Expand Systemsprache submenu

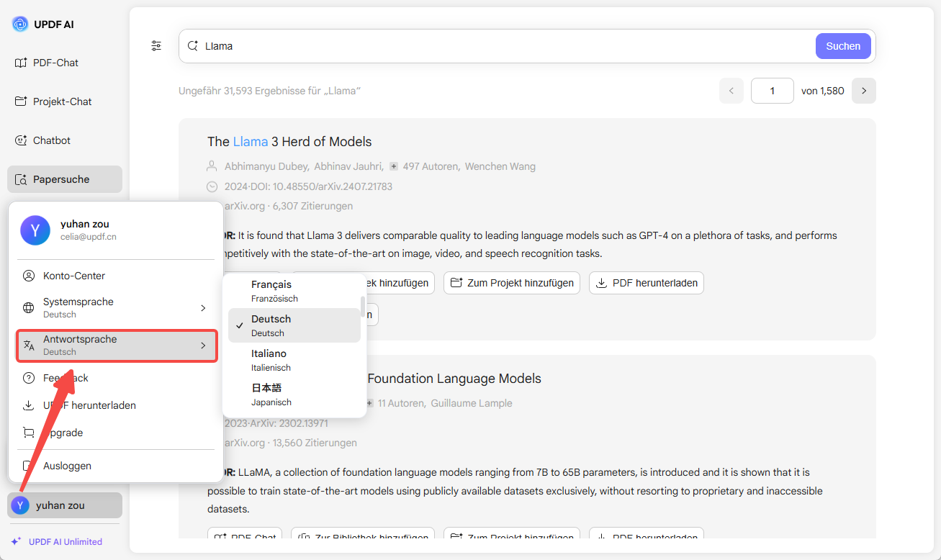(115, 307)
